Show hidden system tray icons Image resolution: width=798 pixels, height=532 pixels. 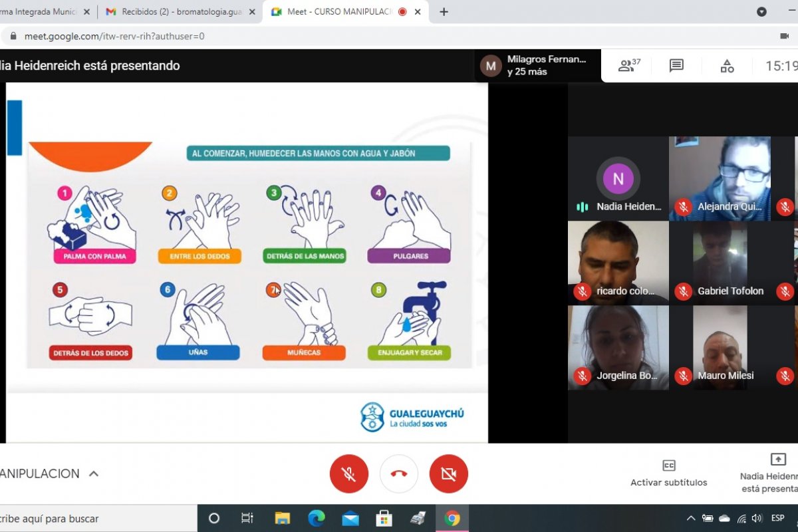point(690,519)
